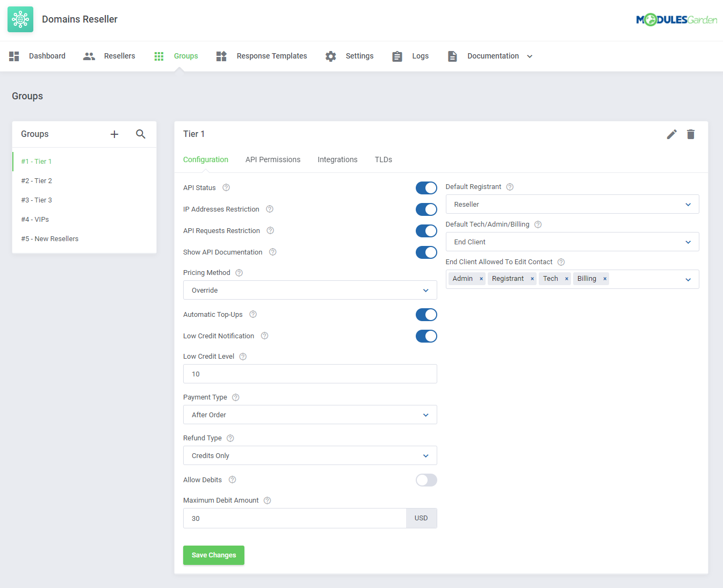Click the Save Changes button
This screenshot has height=588, width=723.
pyautogui.click(x=213, y=555)
